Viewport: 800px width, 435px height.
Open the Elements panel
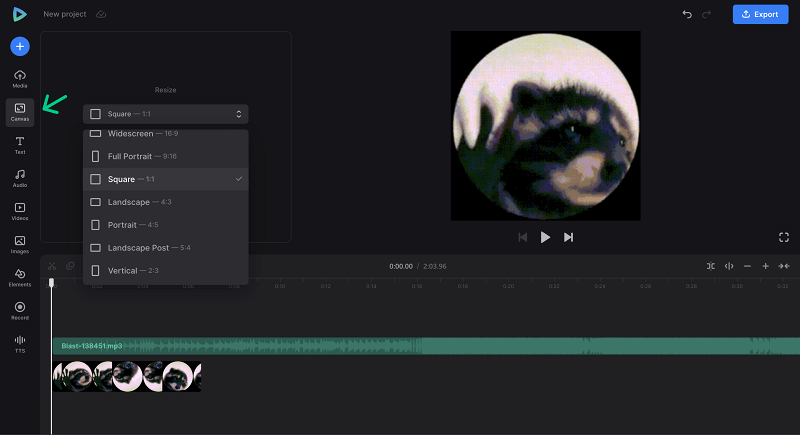tap(20, 278)
